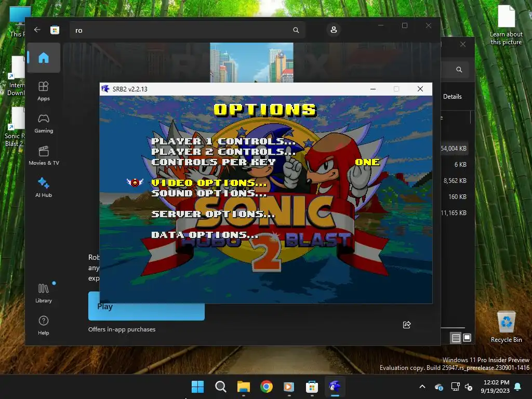This screenshot has width=532, height=399.
Task: Switch File Explorer to details list view
Action: click(456, 338)
